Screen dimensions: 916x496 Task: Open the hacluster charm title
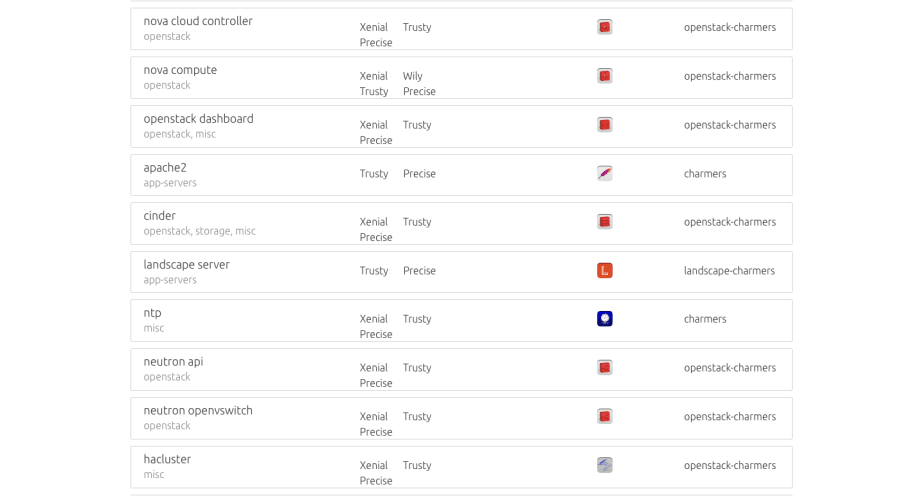167,459
